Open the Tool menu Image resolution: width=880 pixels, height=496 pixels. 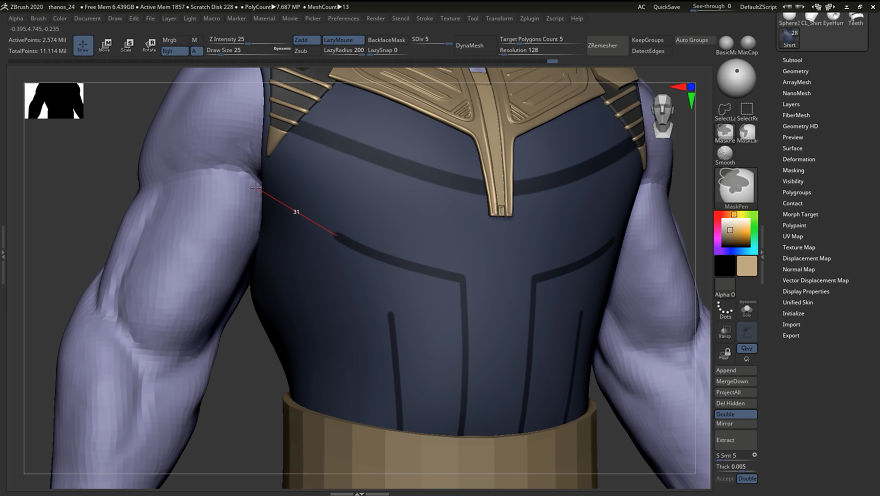coord(473,19)
